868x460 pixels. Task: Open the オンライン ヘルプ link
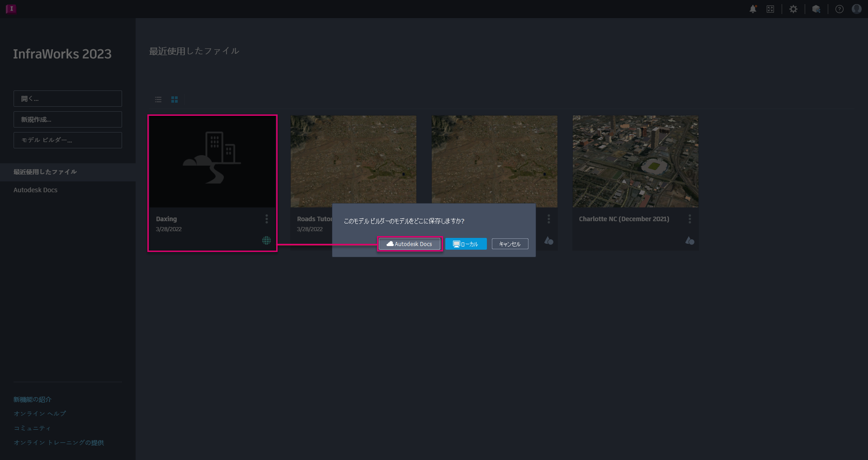click(x=40, y=414)
